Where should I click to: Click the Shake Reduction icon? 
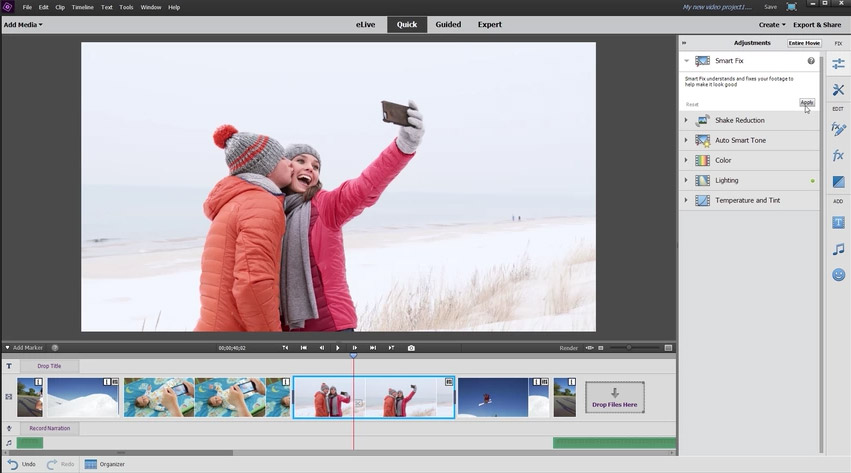click(x=702, y=120)
